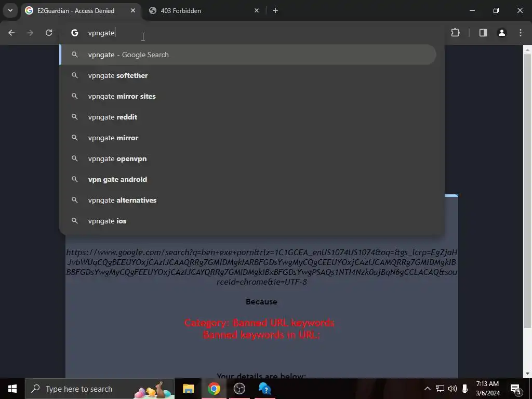Minimize the Chrome window
Viewport: 532px width, 399px height.
472,10
